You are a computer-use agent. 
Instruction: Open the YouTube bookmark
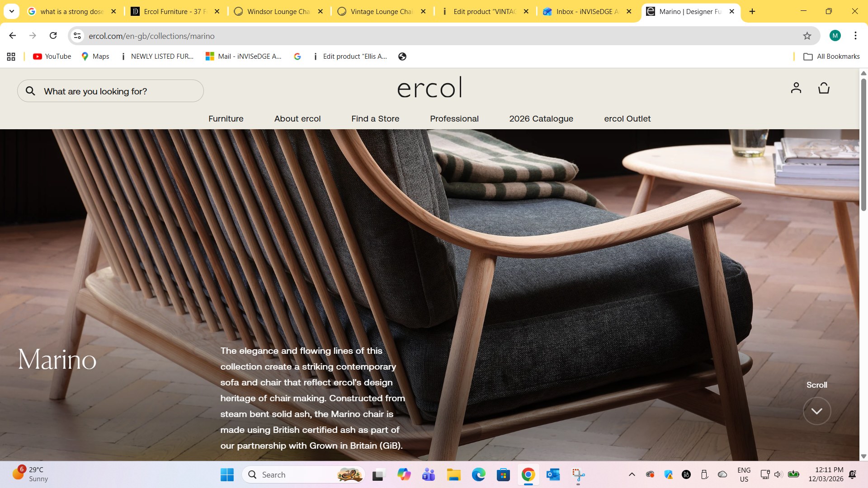point(52,56)
